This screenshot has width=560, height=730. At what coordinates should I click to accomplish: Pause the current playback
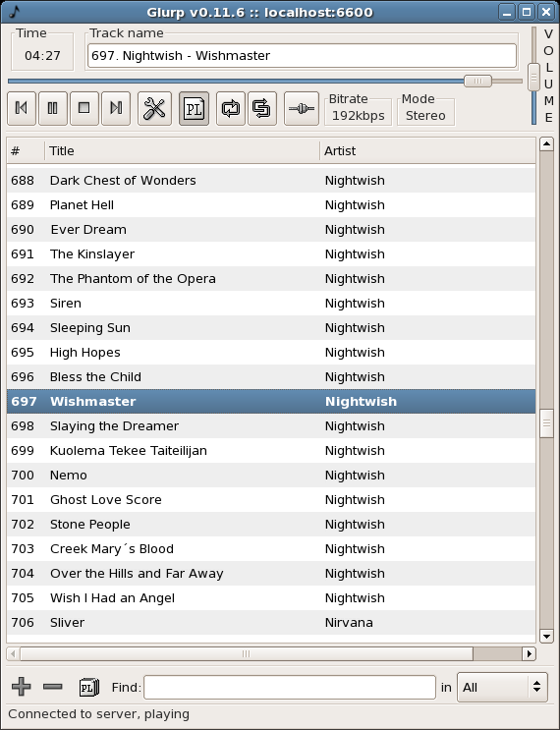coord(53,108)
